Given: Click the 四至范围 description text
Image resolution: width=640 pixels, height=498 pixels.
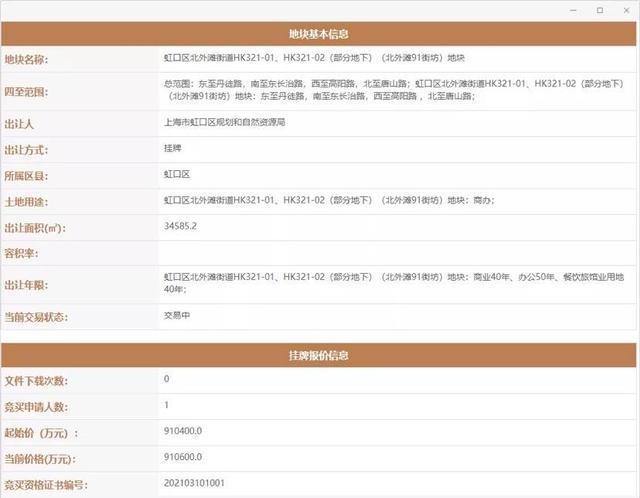Looking at the screenshot, I should [394, 90].
